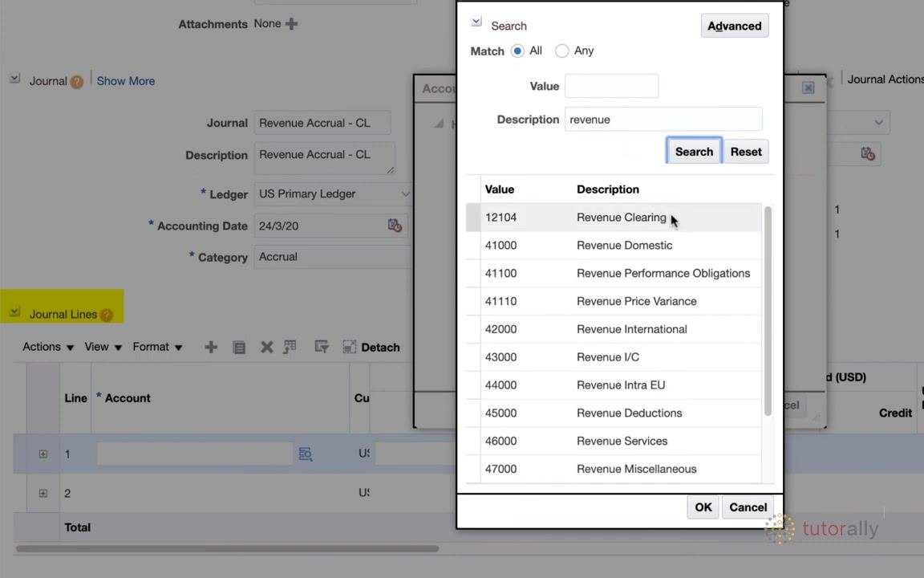The height and width of the screenshot is (578, 924).
Task: Click the wrap toolbar icon
Action: (x=321, y=347)
